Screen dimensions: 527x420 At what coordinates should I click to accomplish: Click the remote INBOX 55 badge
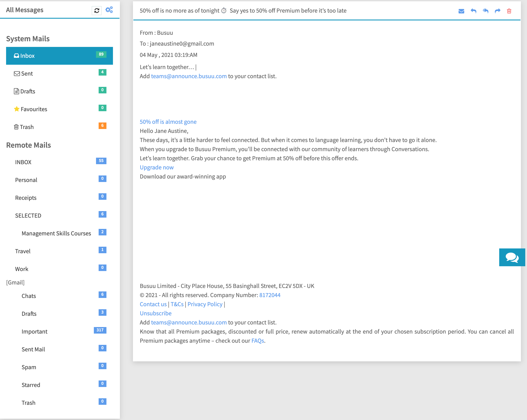pyautogui.click(x=101, y=161)
